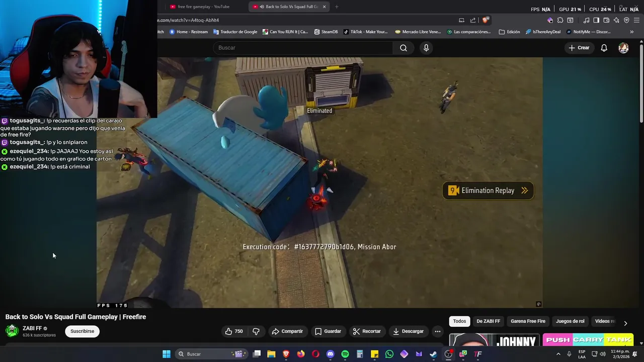This screenshot has width=644, height=362.
Task: Subscribe using Suscribirse button
Action: click(x=82, y=331)
